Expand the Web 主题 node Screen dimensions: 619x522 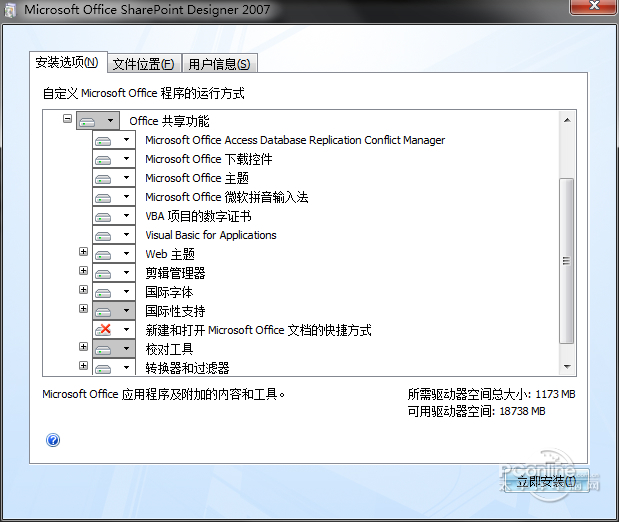coord(83,252)
